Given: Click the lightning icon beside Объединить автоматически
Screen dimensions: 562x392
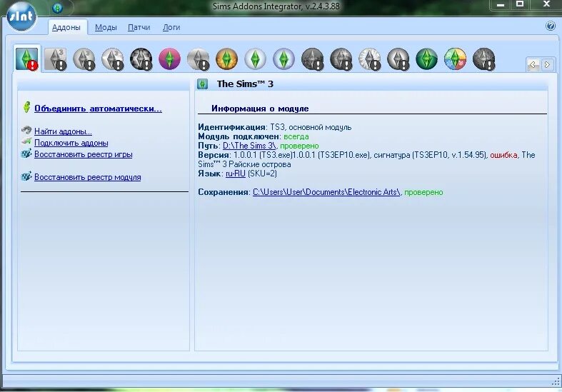Looking at the screenshot, I should click(26, 107).
